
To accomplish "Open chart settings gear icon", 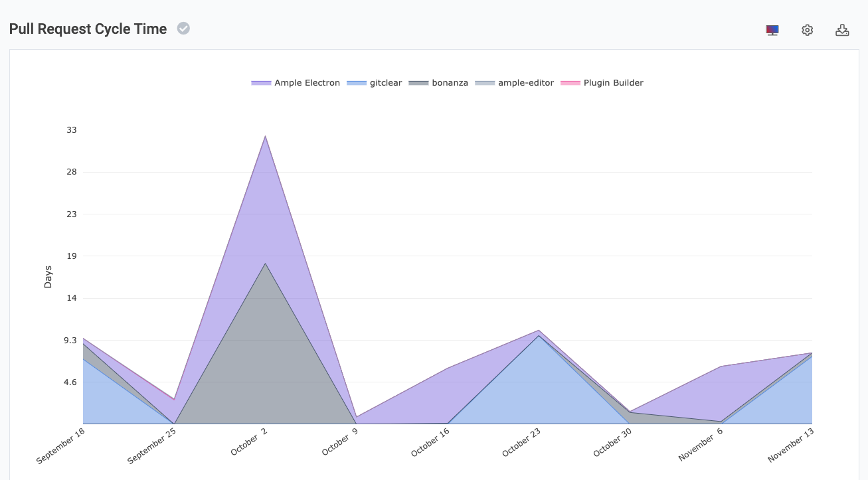I will pos(807,30).
